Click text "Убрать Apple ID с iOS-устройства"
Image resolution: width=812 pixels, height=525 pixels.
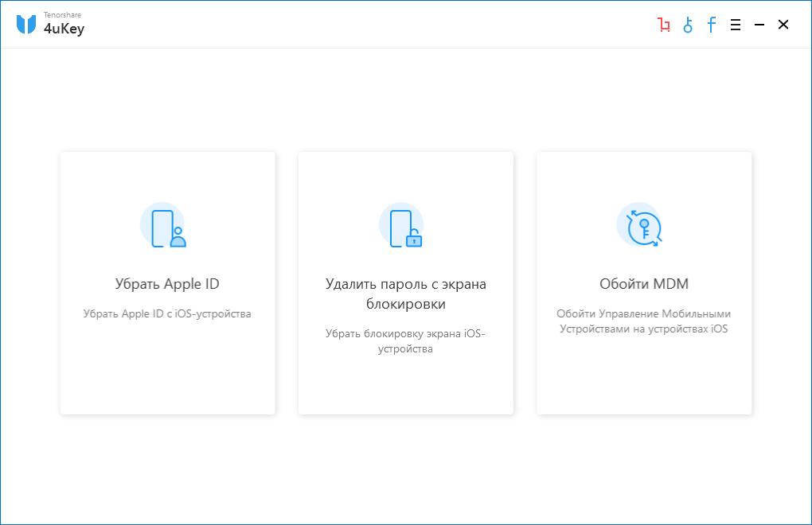tap(167, 314)
